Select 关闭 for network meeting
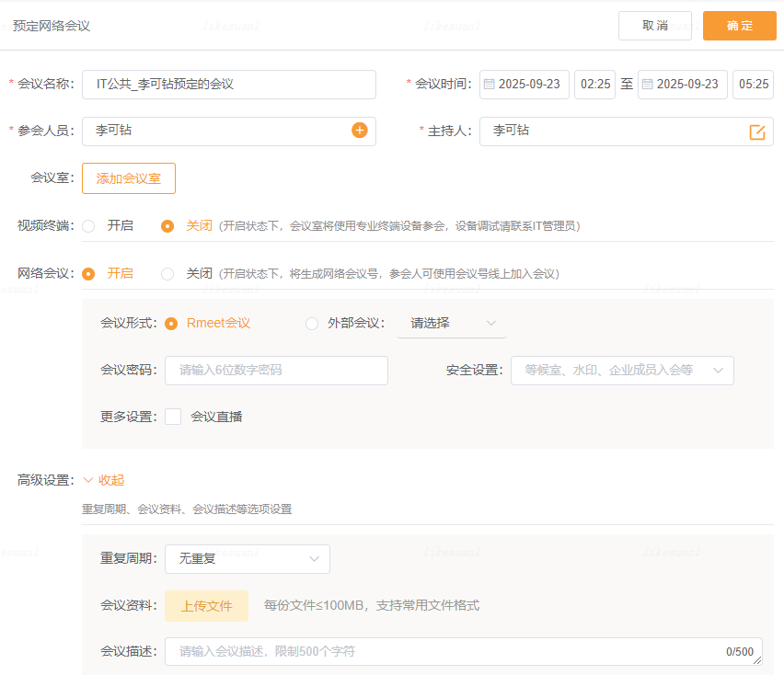The width and height of the screenshot is (784, 675). click(167, 273)
